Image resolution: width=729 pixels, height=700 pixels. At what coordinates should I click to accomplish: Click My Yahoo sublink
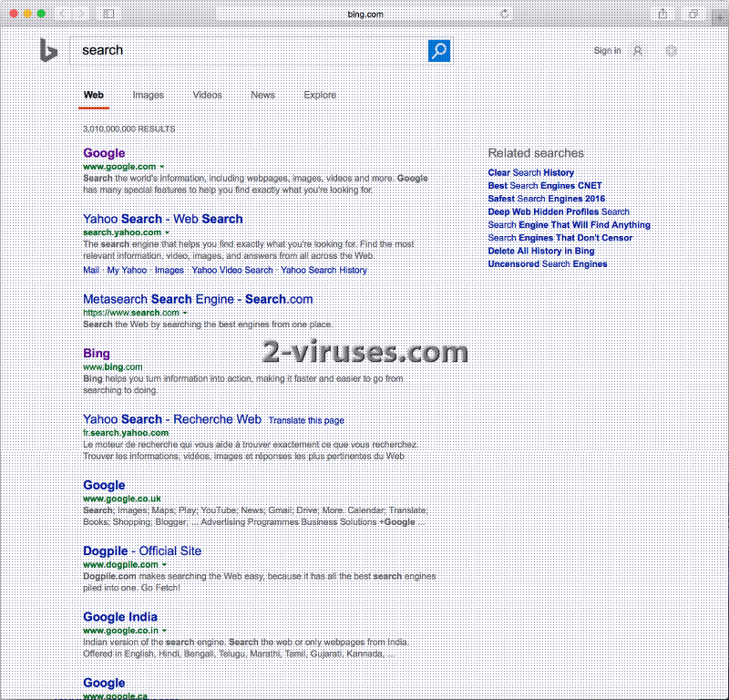click(127, 270)
